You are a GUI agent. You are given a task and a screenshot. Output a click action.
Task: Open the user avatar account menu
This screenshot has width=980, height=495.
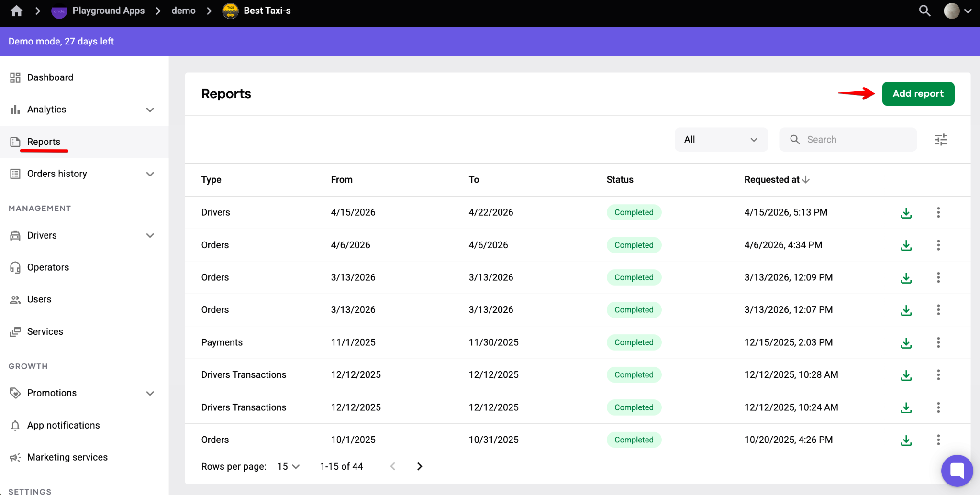[957, 11]
